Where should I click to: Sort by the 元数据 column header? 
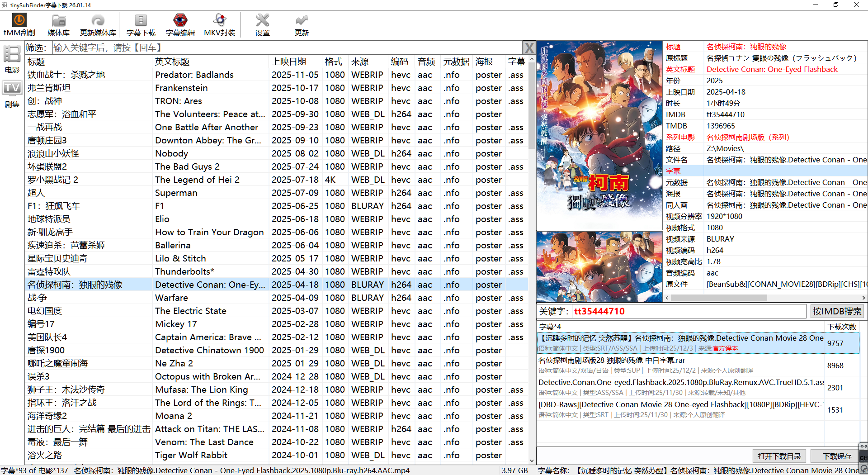(x=458, y=62)
